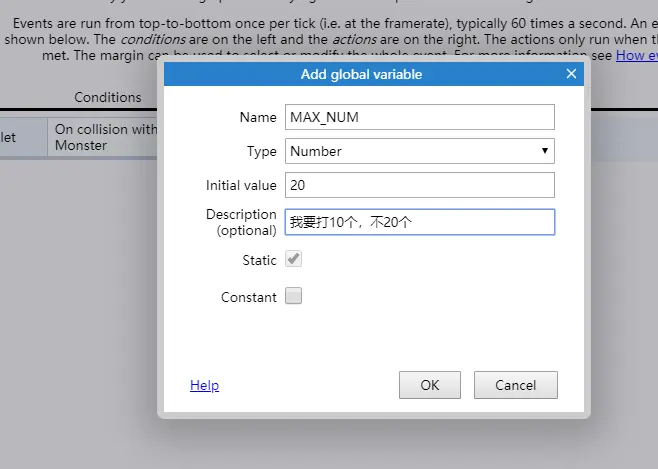Viewport: 658px width, 469px height.
Task: Close the Add global variable dialog
Action: (x=571, y=74)
